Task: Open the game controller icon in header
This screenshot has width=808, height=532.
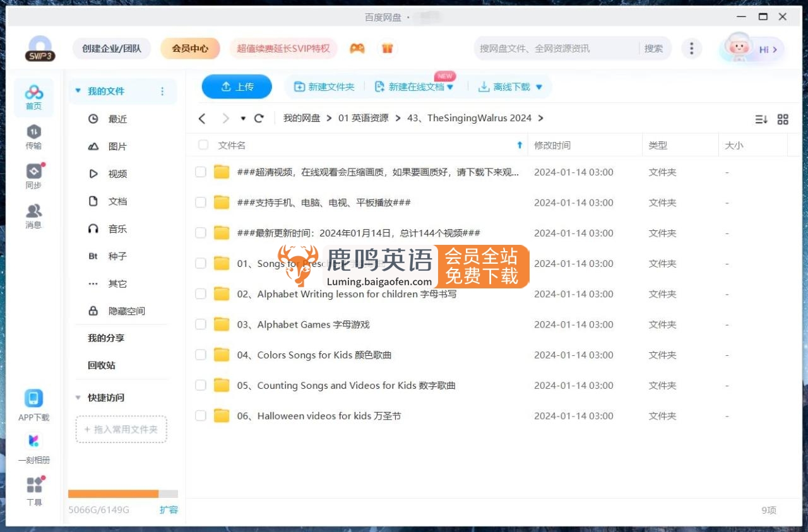Action: click(357, 49)
